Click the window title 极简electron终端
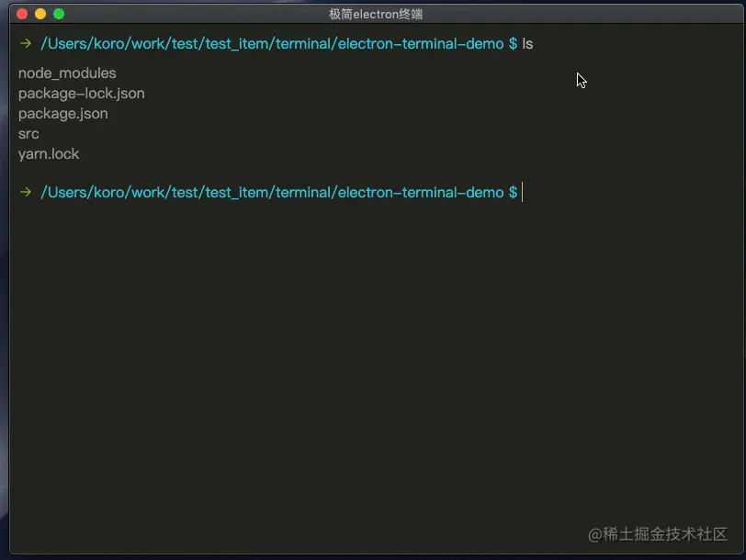 tap(375, 14)
